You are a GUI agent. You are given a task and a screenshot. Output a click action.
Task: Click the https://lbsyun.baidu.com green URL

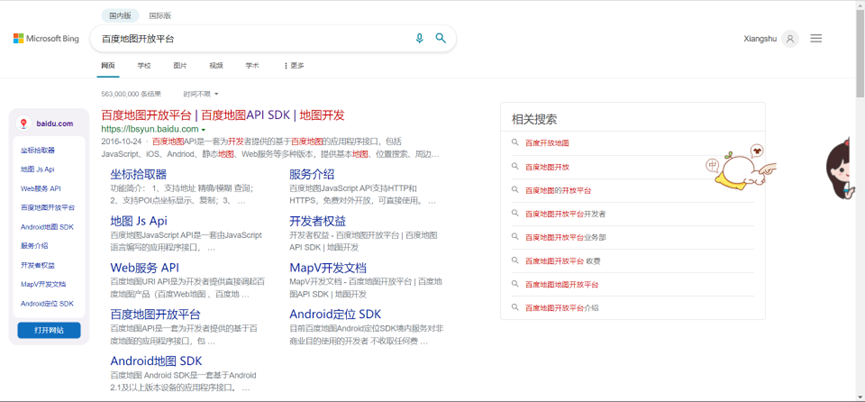coord(149,130)
